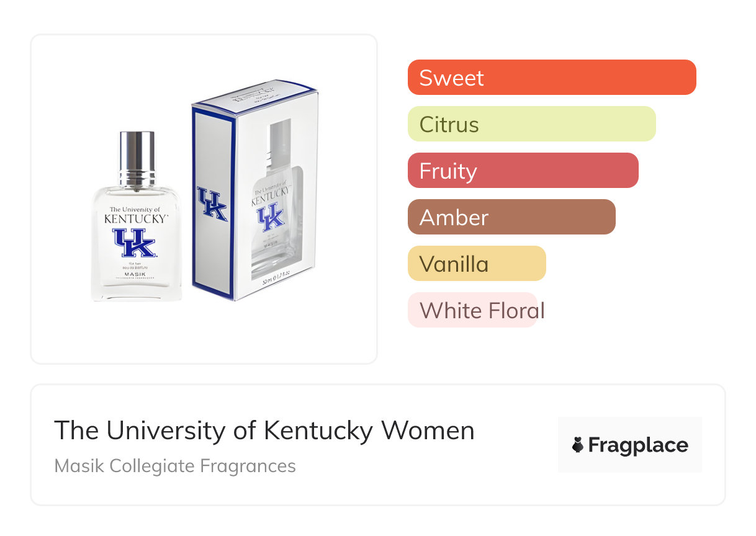Screen dimensions: 756x536
Task: Open The University of Kentucky Women title
Action: (x=264, y=431)
